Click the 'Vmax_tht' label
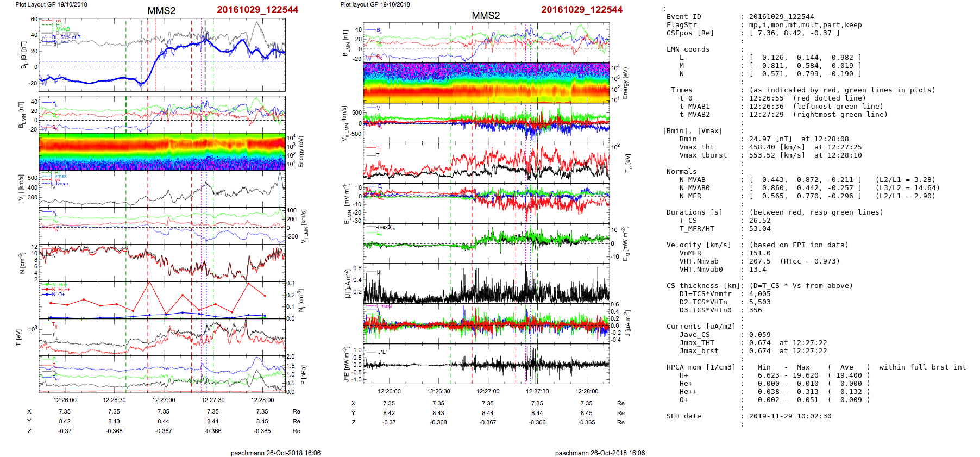980x457 pixels. [696, 147]
